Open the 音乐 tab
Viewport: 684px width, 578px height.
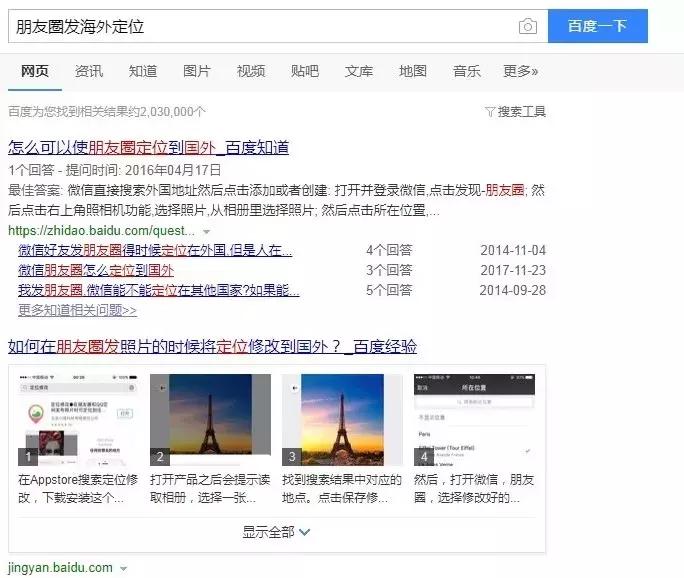[467, 71]
